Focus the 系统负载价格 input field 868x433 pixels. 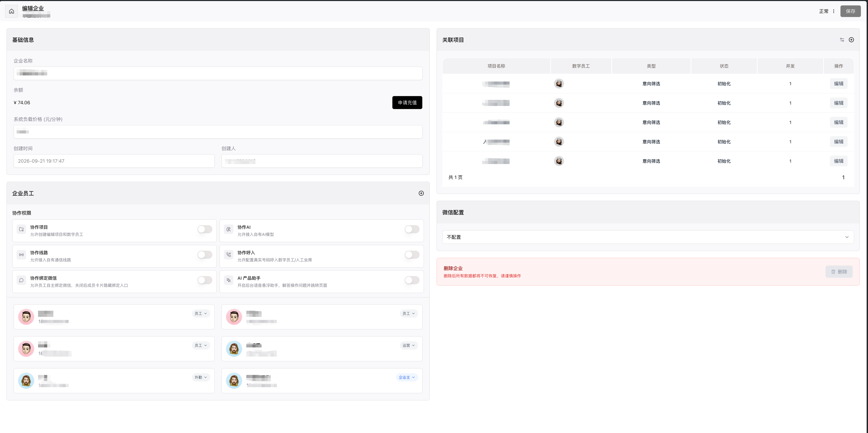218,132
